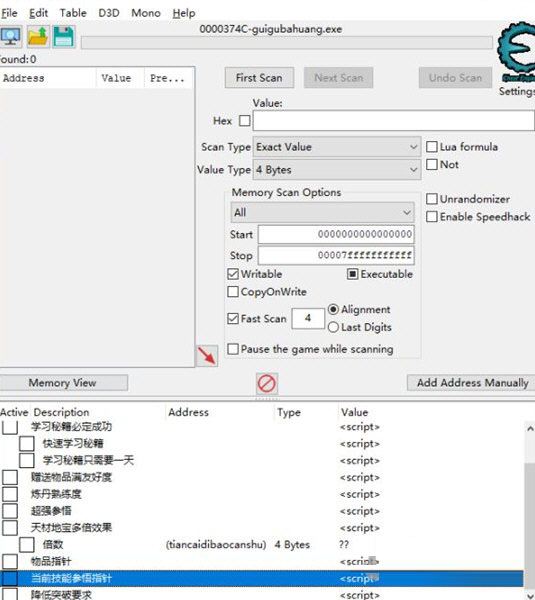Click the Cheat Engine logo settings icon
The width and height of the screenshot is (535, 600).
tap(517, 52)
